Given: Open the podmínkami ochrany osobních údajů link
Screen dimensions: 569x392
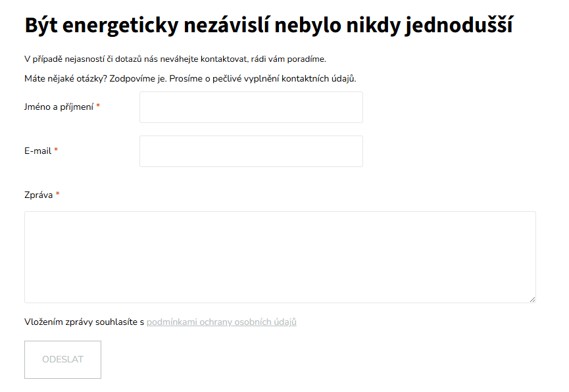Looking at the screenshot, I should pyautogui.click(x=221, y=322).
